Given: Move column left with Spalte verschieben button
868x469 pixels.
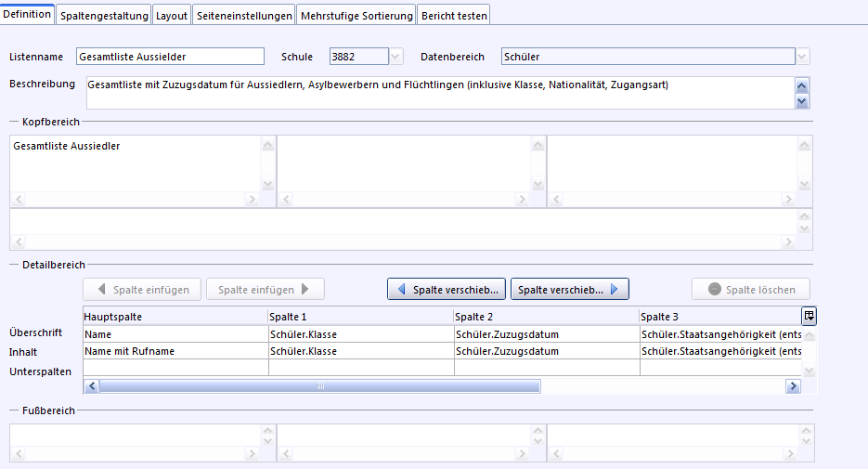Looking at the screenshot, I should click(x=447, y=290).
